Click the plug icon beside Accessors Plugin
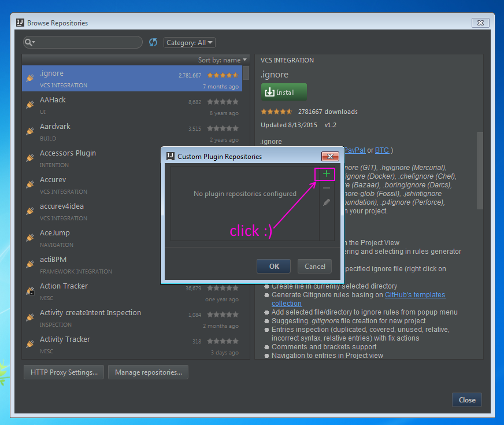The height and width of the screenshot is (425, 504). (x=30, y=157)
